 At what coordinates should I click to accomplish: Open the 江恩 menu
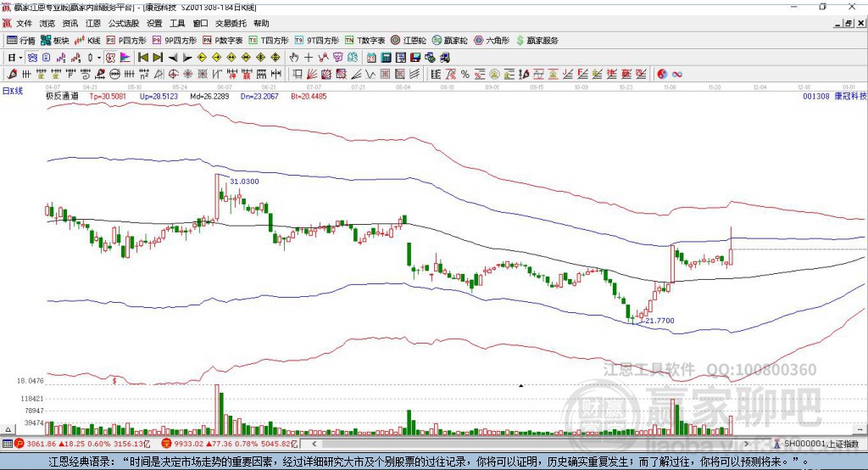click(93, 23)
